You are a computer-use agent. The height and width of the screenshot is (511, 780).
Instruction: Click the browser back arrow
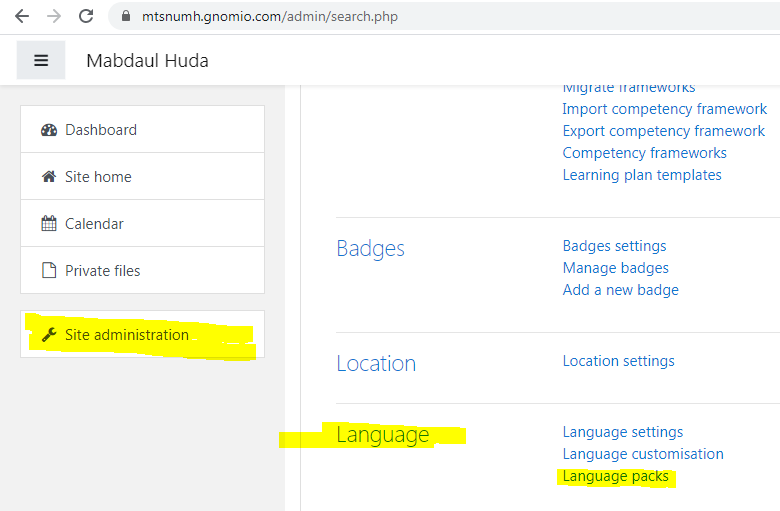click(x=22, y=16)
